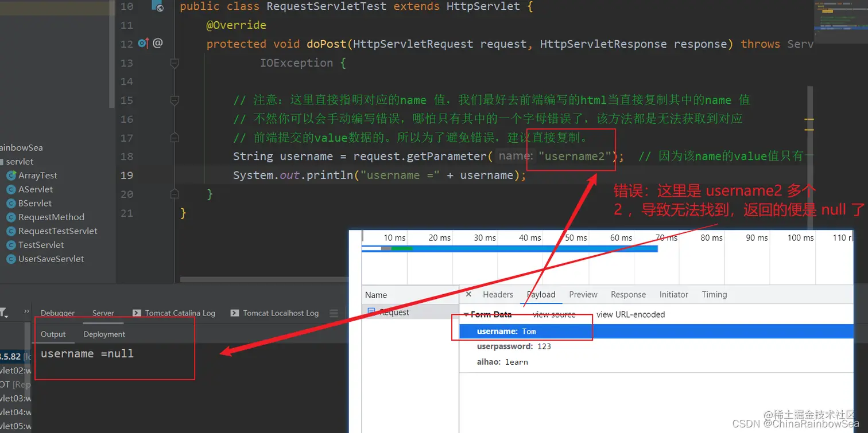Select the Output sub-tab
The image size is (868, 433).
click(53, 334)
